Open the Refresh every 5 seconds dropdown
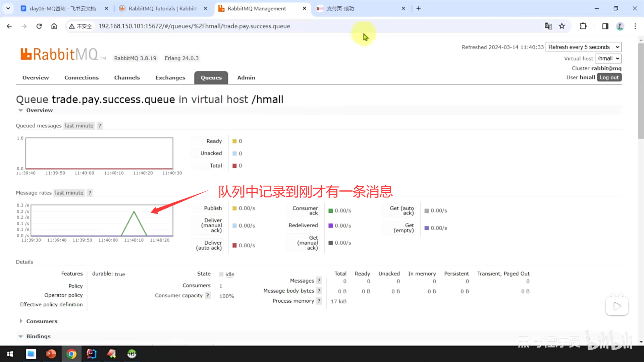 [583, 47]
